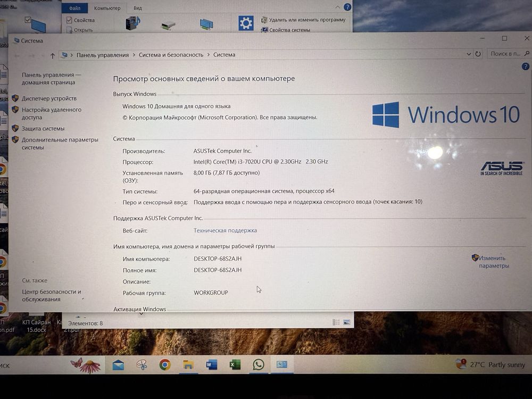Open Диспетчер устройств
The height and width of the screenshot is (399, 532).
tap(49, 98)
